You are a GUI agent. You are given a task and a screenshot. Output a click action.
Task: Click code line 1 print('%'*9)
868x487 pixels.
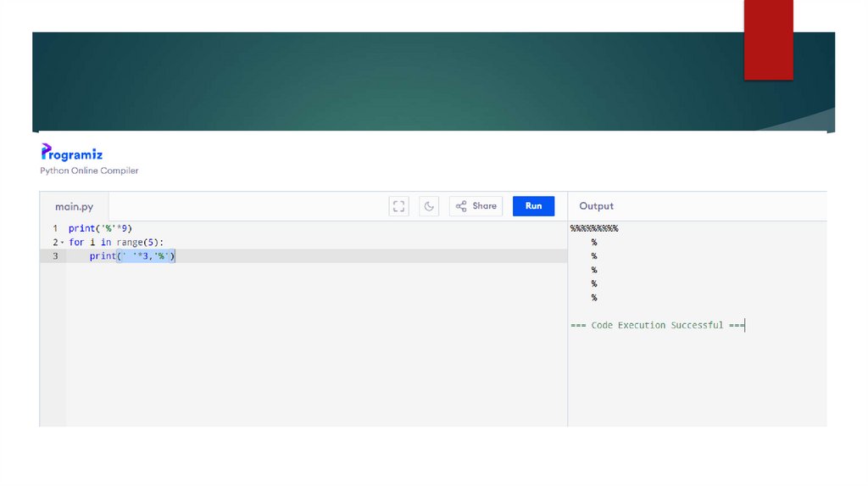[x=100, y=228]
